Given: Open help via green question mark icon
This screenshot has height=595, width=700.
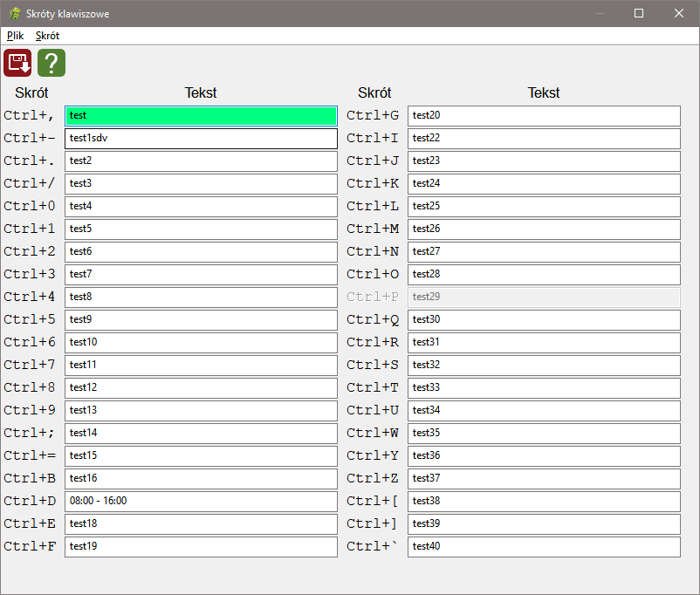Looking at the screenshot, I should coord(51,63).
